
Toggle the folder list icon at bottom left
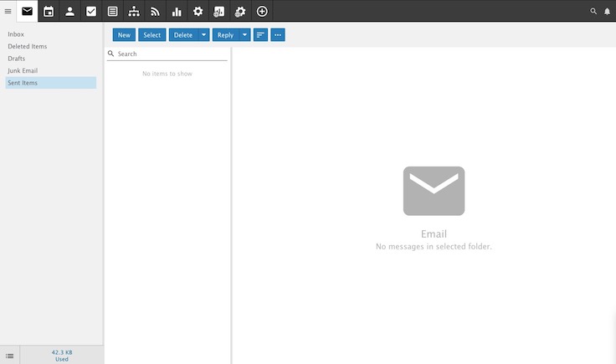coord(9,356)
